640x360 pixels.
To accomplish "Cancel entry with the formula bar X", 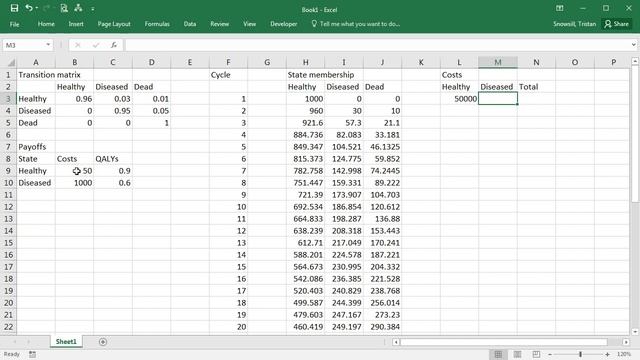I will tap(78, 45).
